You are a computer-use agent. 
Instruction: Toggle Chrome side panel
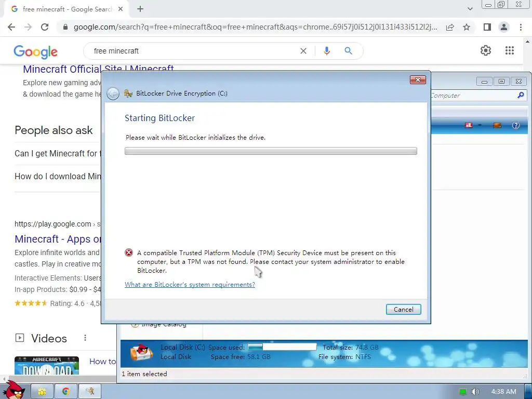(x=487, y=27)
